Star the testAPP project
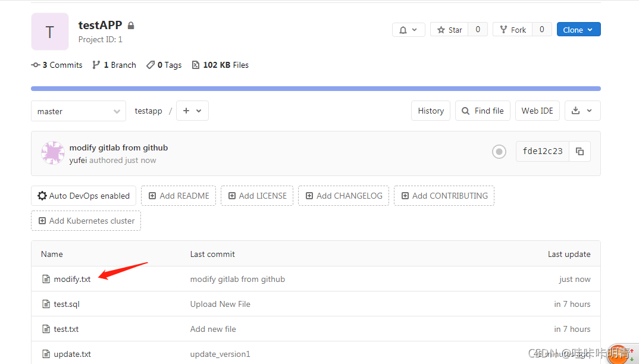 pyautogui.click(x=449, y=30)
